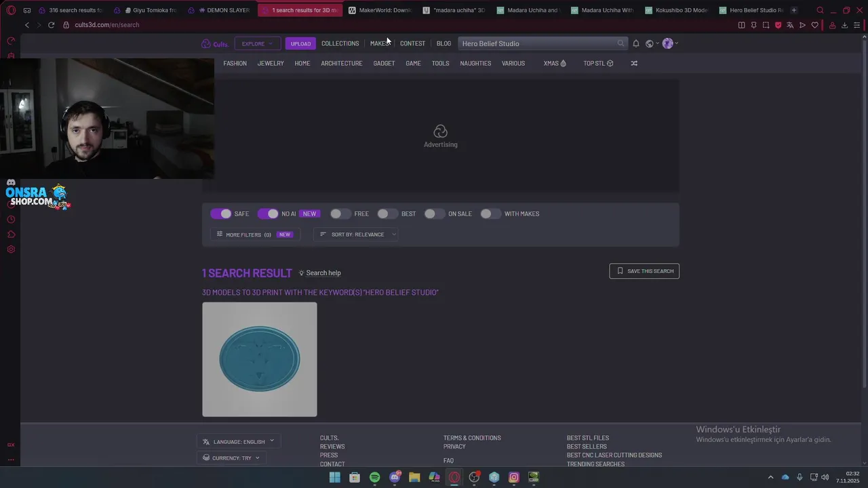Show hidden tray icons chevron
Image resolution: width=868 pixels, height=488 pixels.
(x=770, y=477)
